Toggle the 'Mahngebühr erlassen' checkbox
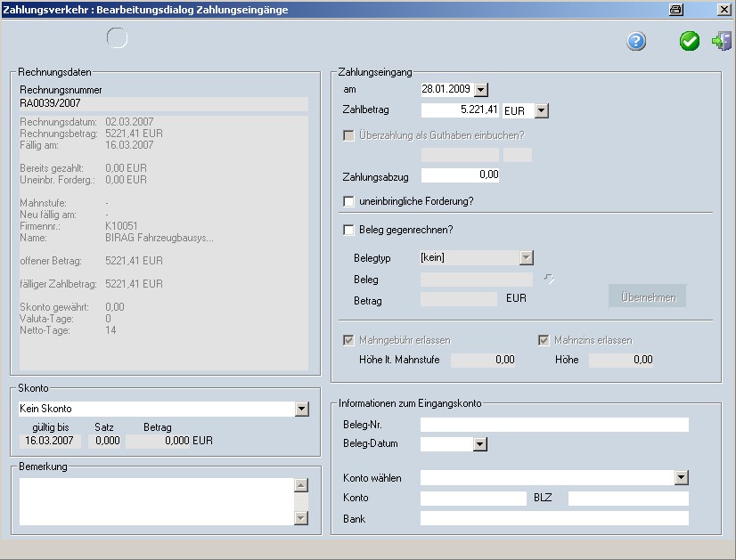736x560 pixels. tap(349, 340)
